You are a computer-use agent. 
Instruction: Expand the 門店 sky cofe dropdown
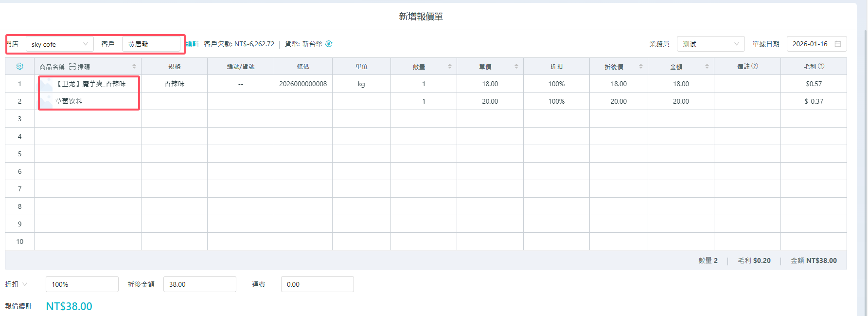(x=86, y=44)
